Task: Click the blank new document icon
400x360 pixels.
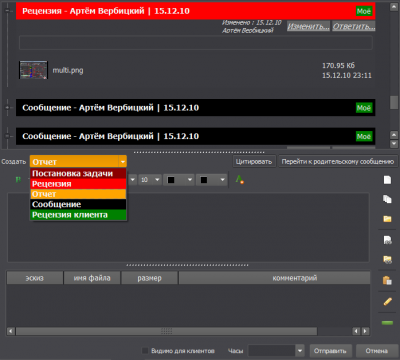Action: pos(387,180)
